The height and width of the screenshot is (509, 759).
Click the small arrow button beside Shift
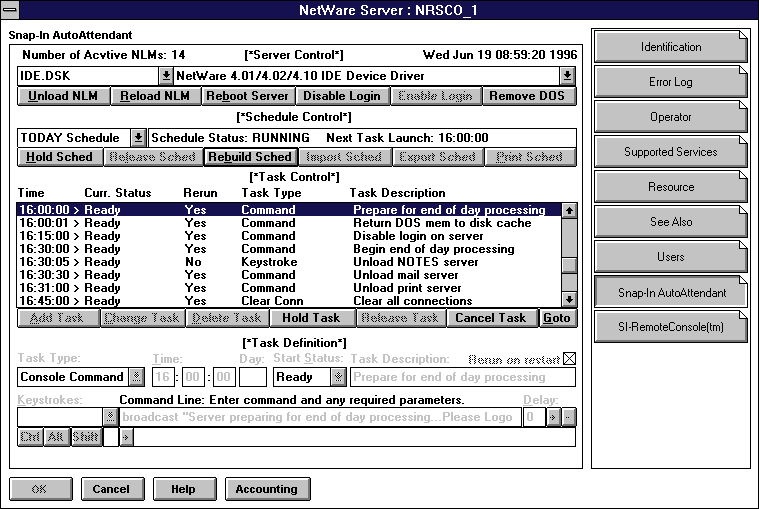(126, 437)
